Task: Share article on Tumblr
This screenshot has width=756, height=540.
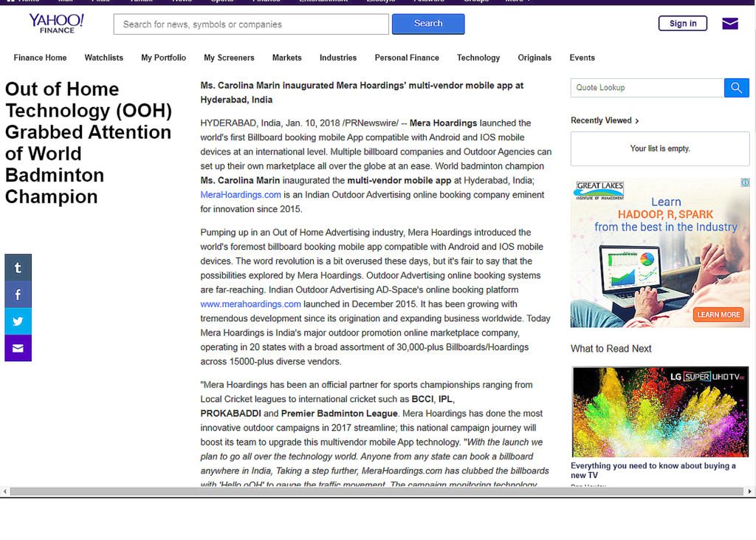Action: [18, 267]
